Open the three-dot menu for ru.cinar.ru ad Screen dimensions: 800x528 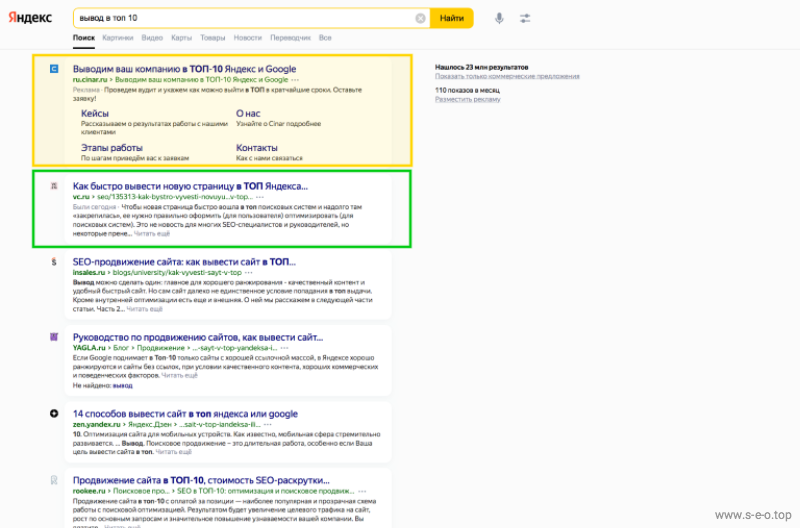(295, 80)
